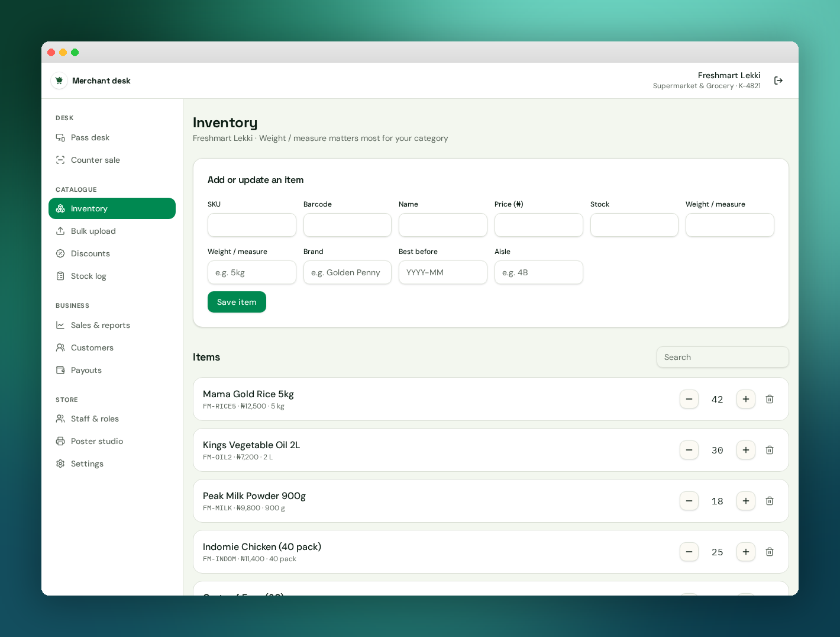Click the Sales & reports chart icon
The height and width of the screenshot is (637, 840).
pos(60,325)
